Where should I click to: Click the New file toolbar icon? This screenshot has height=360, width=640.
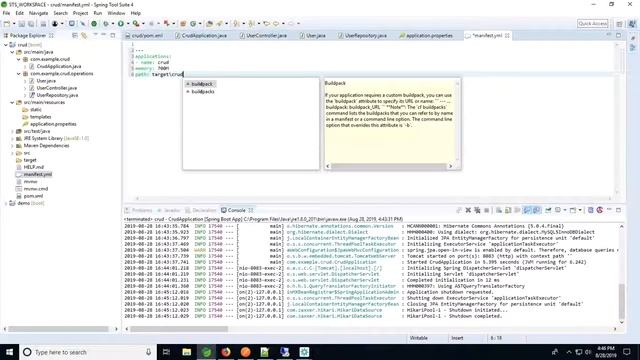pyautogui.click(x=7, y=24)
